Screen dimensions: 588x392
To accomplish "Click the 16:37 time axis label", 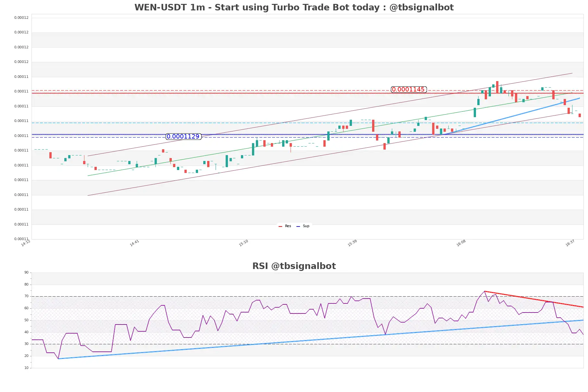I will point(570,243).
